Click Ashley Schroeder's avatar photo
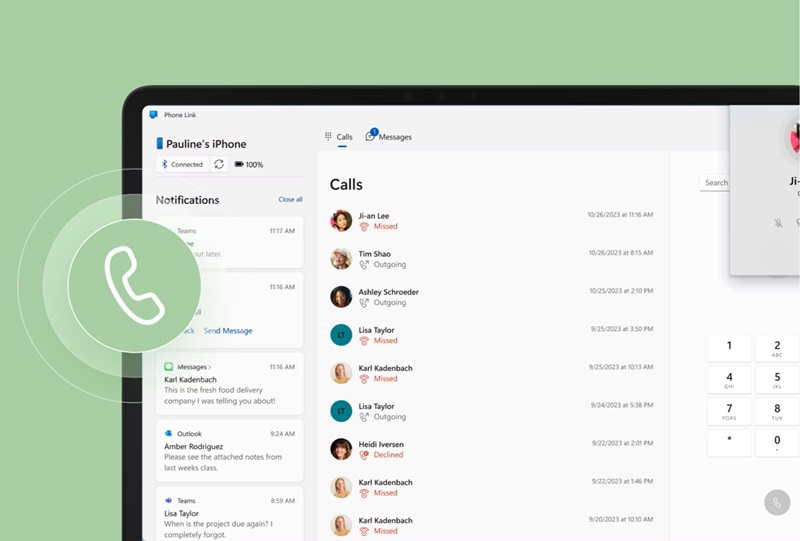Image resolution: width=800 pixels, height=541 pixels. [x=341, y=297]
